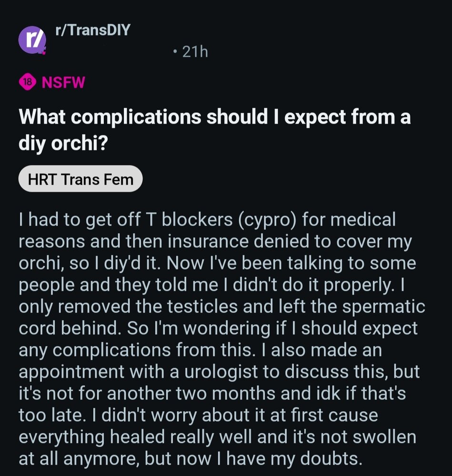Select the HRT Trans Fem flair tag

pyautogui.click(x=80, y=179)
